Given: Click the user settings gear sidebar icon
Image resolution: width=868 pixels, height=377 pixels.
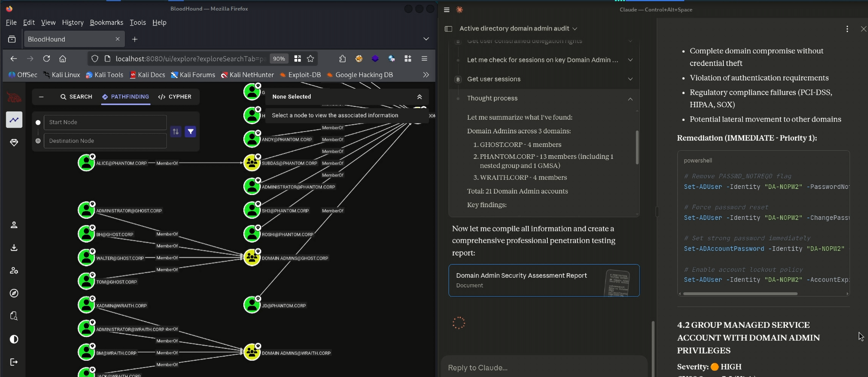Looking at the screenshot, I should pos(14,271).
